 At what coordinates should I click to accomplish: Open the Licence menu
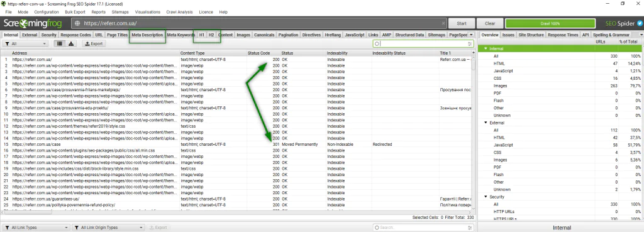tap(206, 12)
